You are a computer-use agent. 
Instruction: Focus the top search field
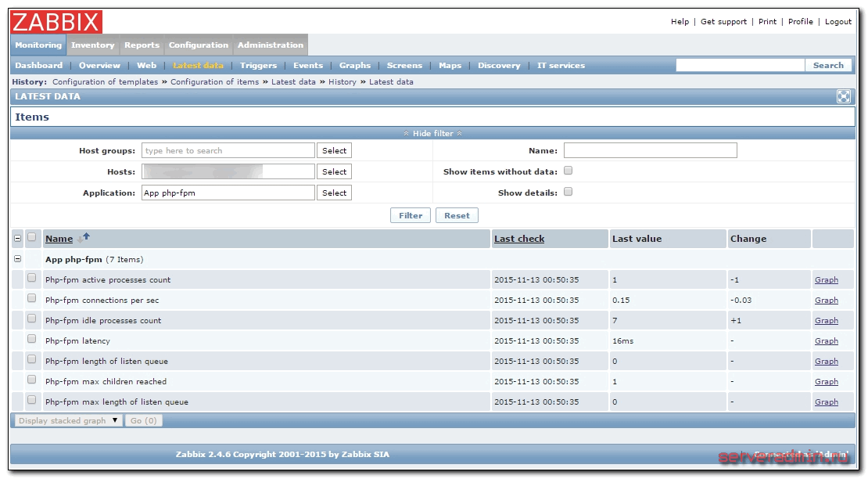pos(740,65)
